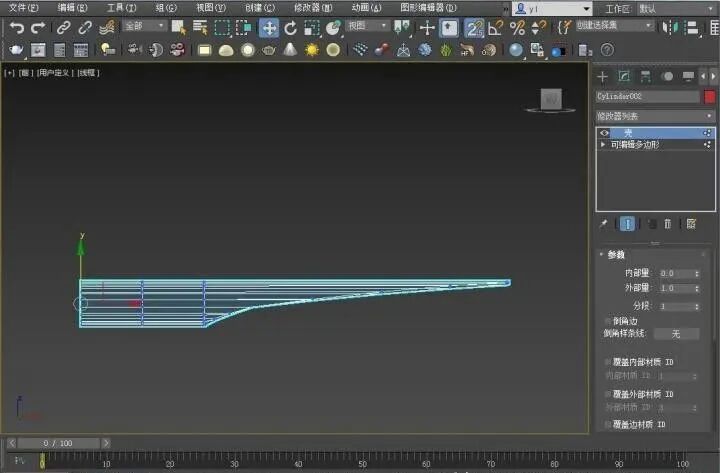This screenshot has height=473, width=720.
Task: Choose the Rectangular Selection Region icon
Action: [x=222, y=28]
